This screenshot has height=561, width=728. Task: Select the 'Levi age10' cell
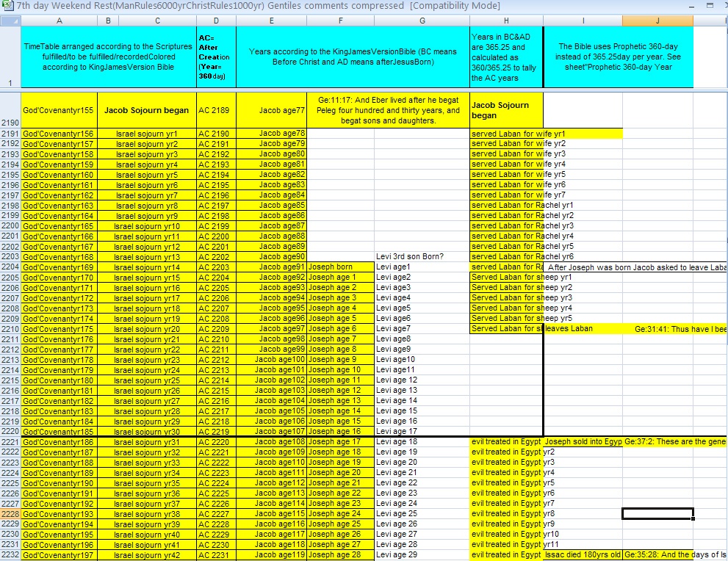tap(422, 359)
